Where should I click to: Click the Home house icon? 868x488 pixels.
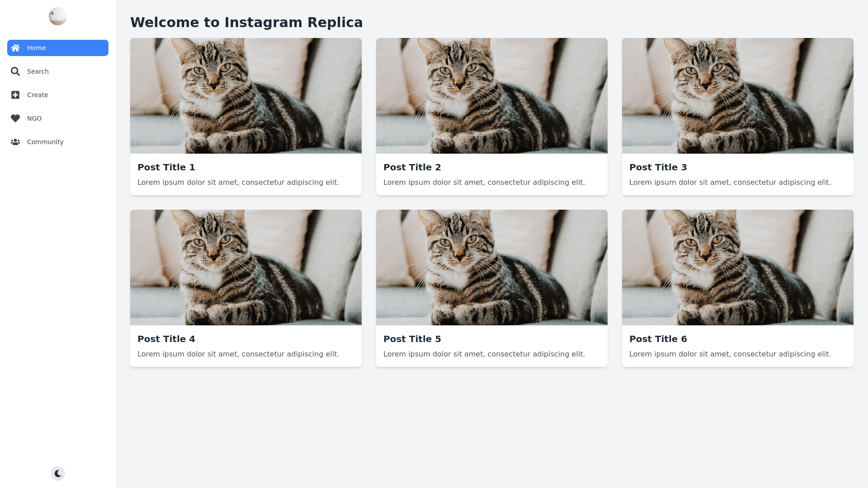tap(15, 48)
